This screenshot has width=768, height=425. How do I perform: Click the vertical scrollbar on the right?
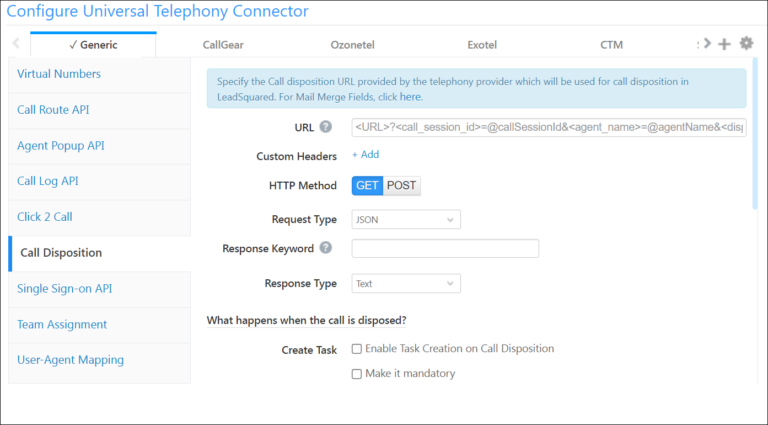pyautogui.click(x=755, y=133)
